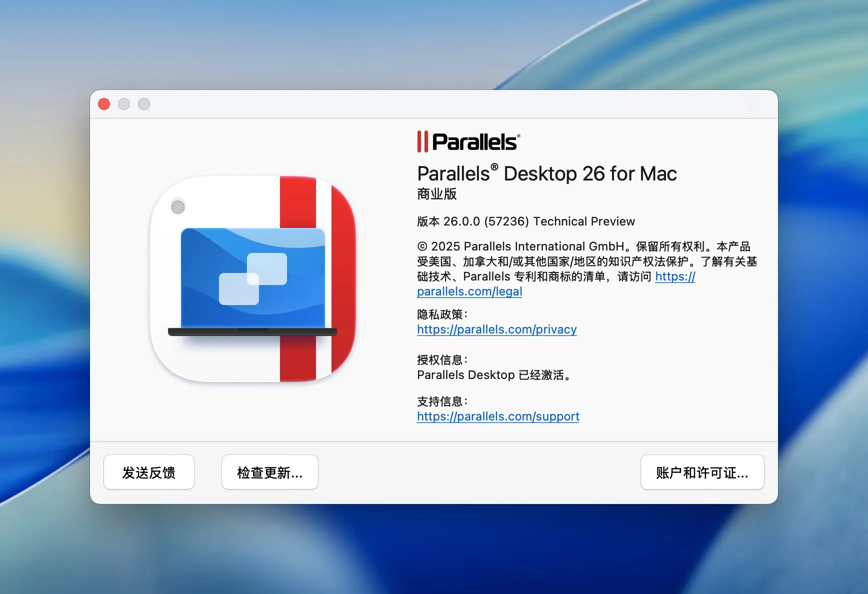
Task: Click the 商业版 edition label
Action: [x=436, y=194]
